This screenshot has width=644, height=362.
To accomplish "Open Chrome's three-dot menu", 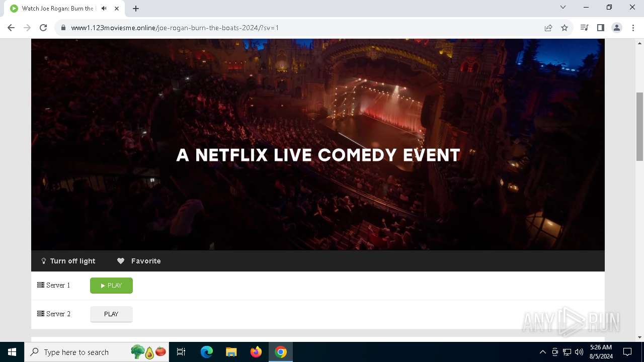I will pyautogui.click(x=632, y=28).
